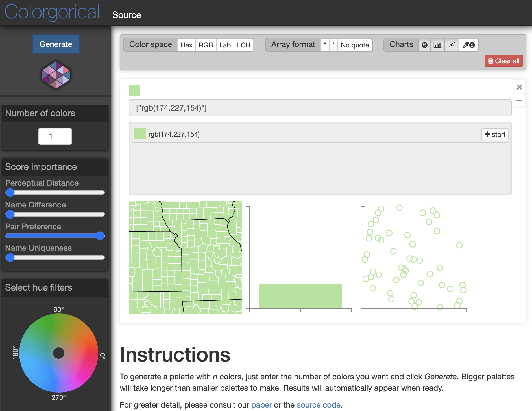532x411 pixels.
Task: Toggle the scatterplot chart icon
Action: (x=452, y=45)
